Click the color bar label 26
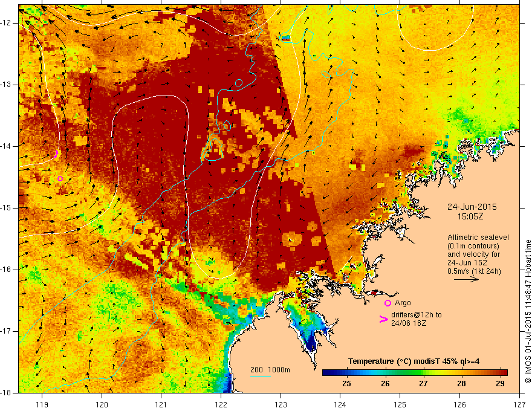The height and width of the screenshot is (411, 532). pyautogui.click(x=385, y=384)
